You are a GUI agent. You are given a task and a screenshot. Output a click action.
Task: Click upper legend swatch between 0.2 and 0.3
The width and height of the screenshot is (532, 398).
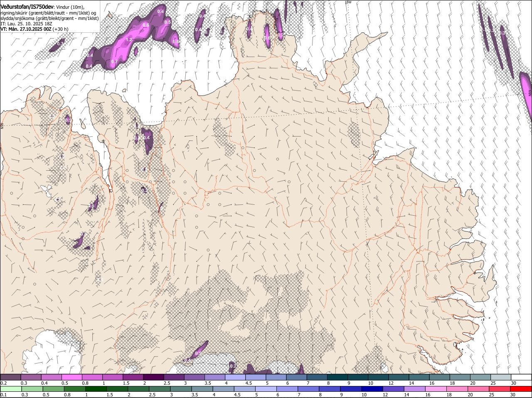(x=10, y=377)
